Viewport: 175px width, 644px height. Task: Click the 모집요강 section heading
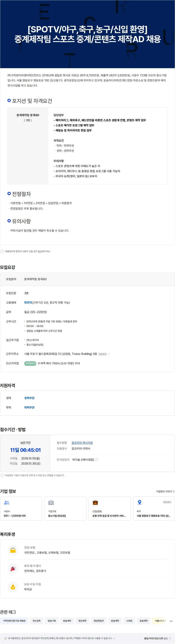point(7,267)
